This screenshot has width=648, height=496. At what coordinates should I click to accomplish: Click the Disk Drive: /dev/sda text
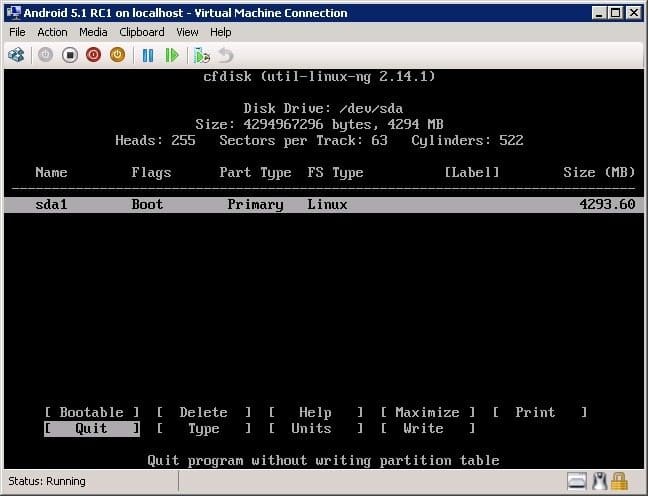coord(323,108)
